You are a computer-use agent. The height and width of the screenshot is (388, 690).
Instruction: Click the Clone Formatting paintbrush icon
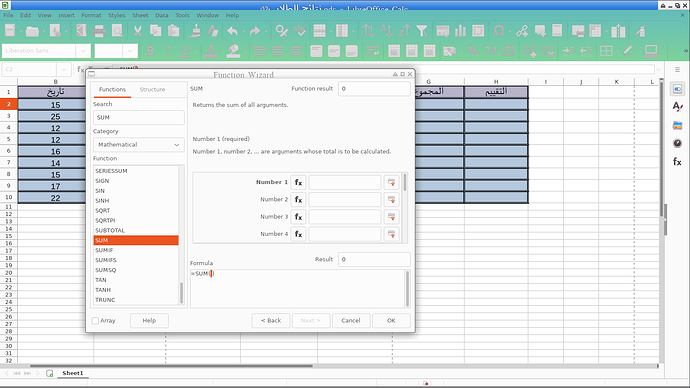[196, 31]
